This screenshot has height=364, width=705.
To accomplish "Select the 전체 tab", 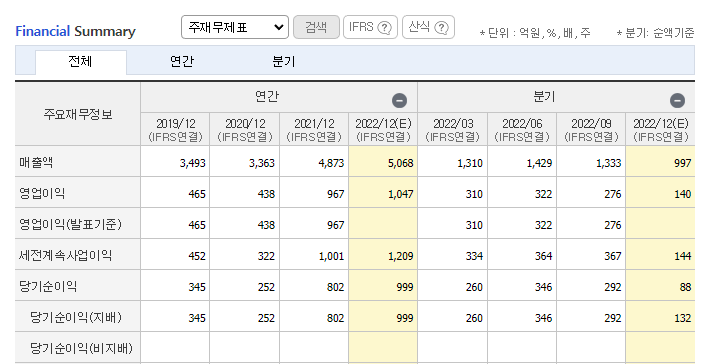I will (x=80, y=62).
